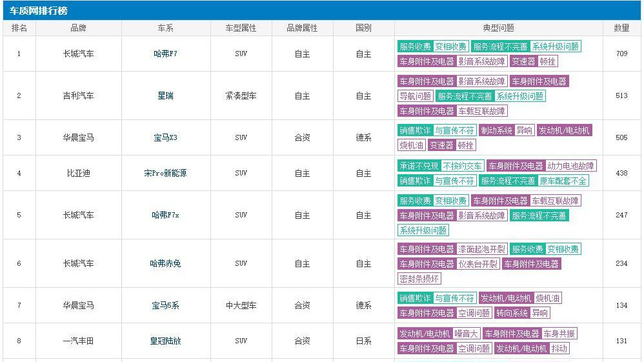Click 服务收费 变相收费 tag in 哈弗赤兔 row
Image resolution: width=644 pixels, height=362 pixels.
coord(545,249)
